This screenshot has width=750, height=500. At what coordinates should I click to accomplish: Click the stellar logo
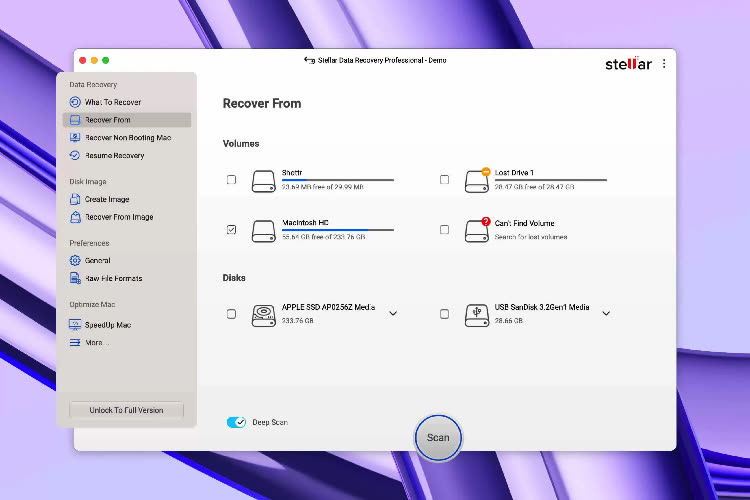628,63
